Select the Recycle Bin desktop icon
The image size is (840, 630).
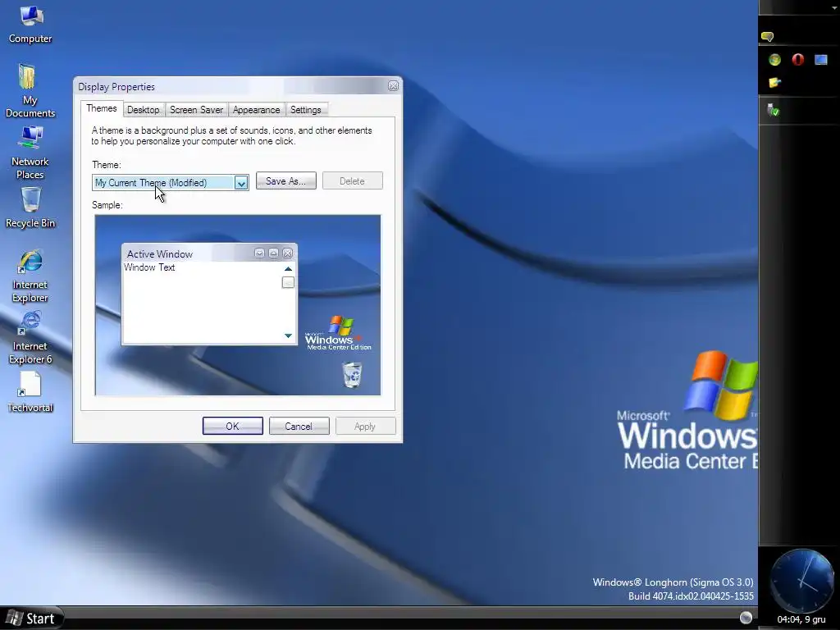(30, 208)
